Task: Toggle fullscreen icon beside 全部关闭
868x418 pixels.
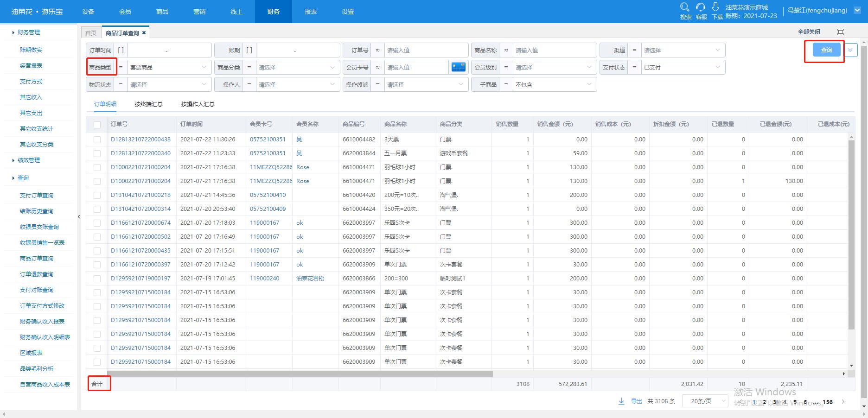Action: tap(841, 32)
